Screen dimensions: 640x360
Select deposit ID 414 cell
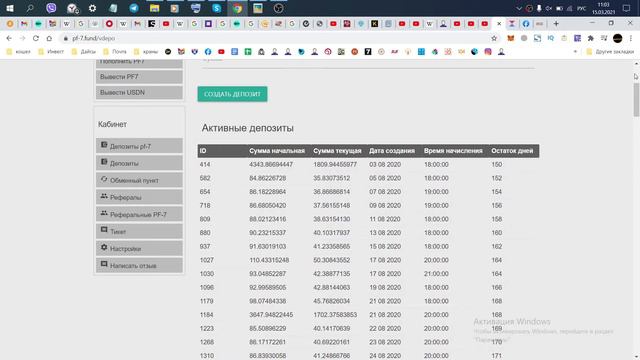(x=205, y=164)
